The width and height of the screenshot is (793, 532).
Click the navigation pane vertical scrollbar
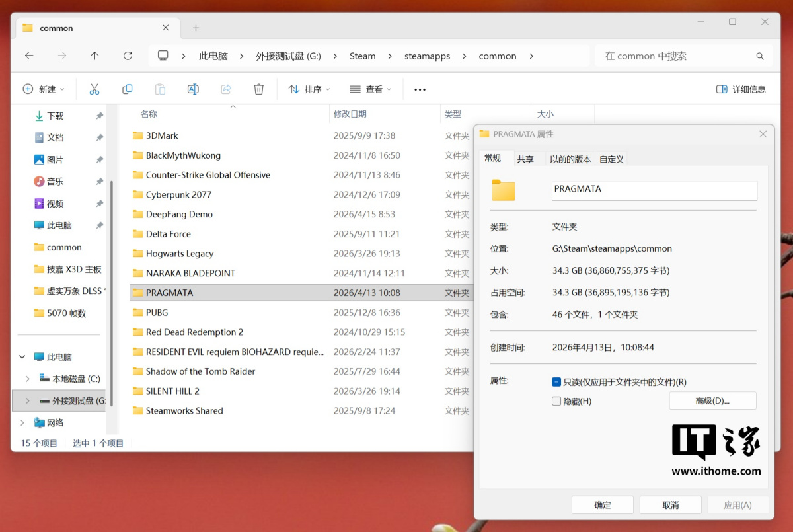(112, 291)
